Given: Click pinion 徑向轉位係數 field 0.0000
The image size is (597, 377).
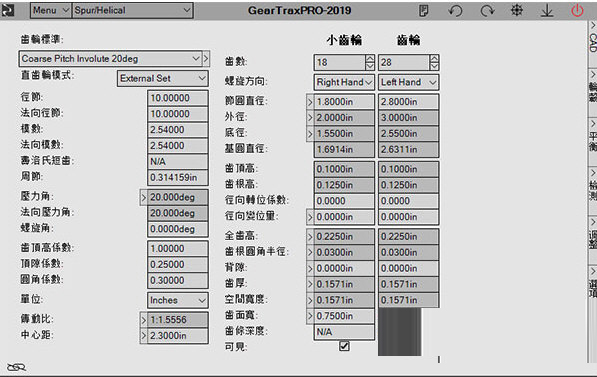Looking at the screenshot, I should click(344, 201).
